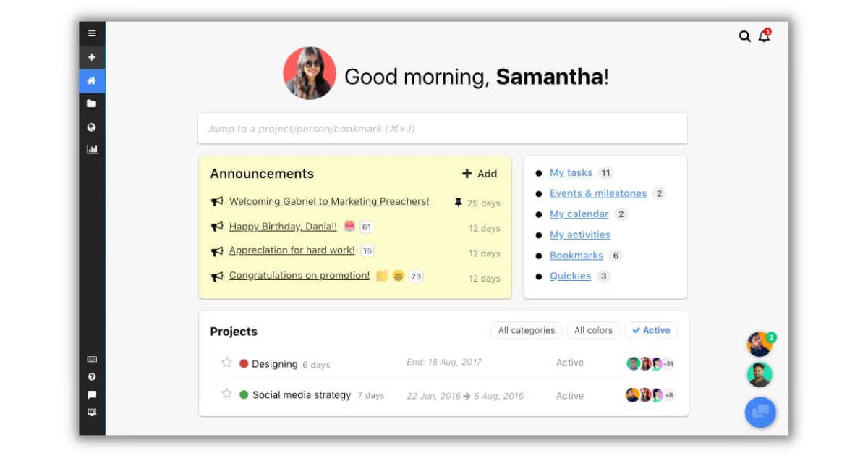Expand the hamburger menu in the sidebar

point(91,33)
